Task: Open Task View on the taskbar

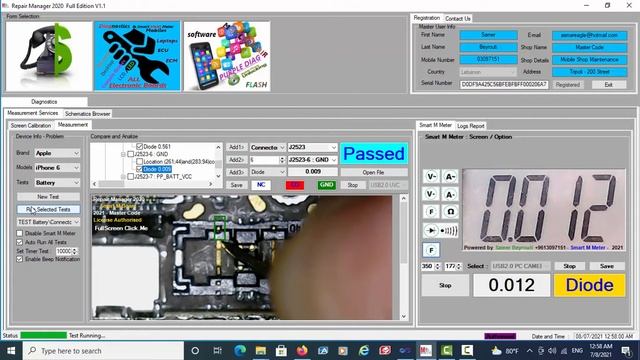Action: [x=217, y=351]
